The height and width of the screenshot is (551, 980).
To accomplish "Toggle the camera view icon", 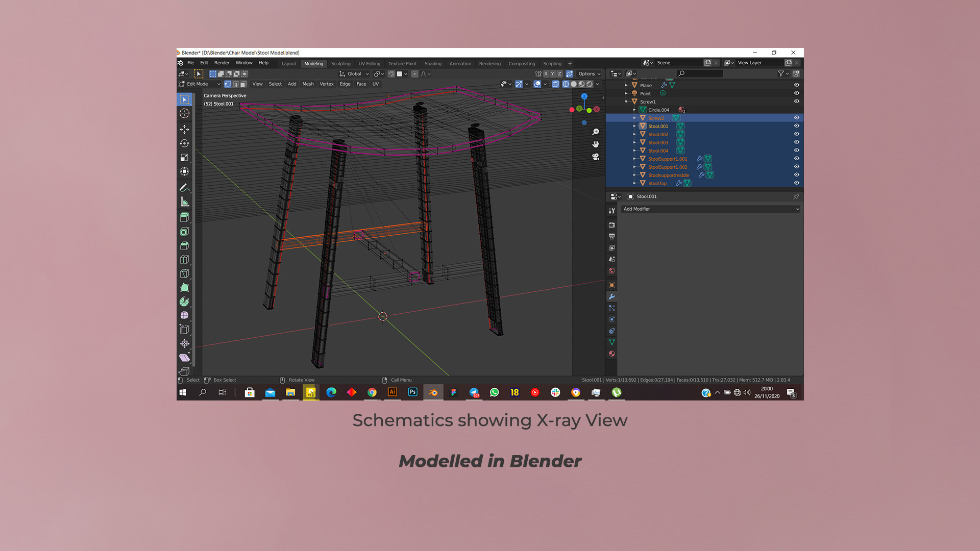I will pos(595,157).
